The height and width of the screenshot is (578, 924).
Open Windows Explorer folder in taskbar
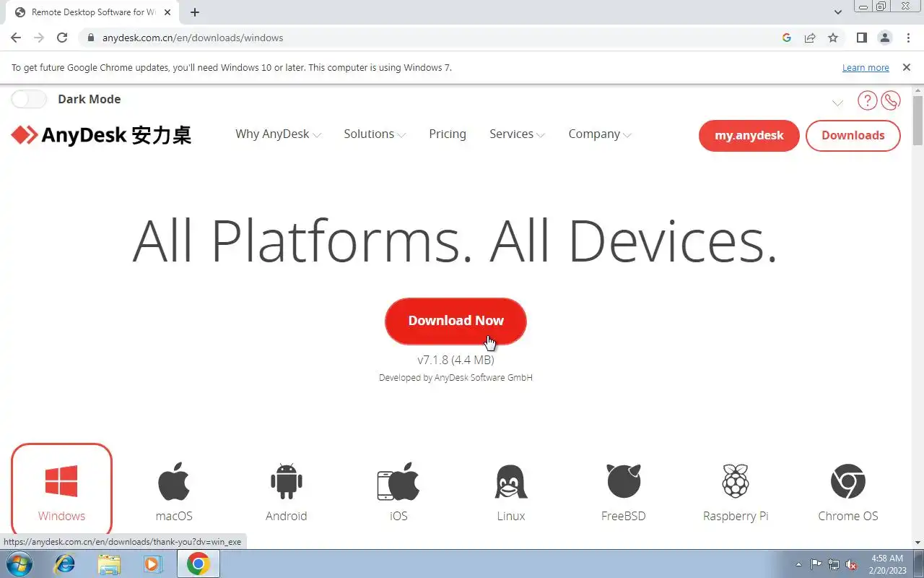click(x=109, y=564)
